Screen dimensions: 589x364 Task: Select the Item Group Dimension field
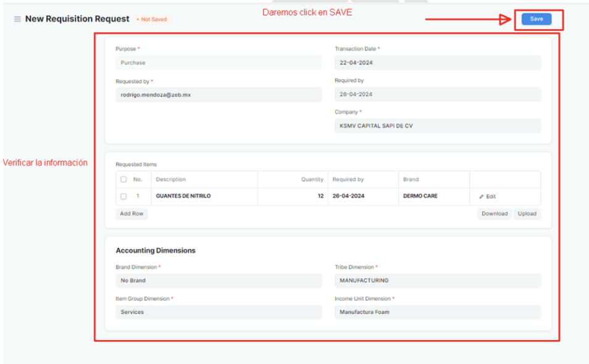[x=219, y=312]
